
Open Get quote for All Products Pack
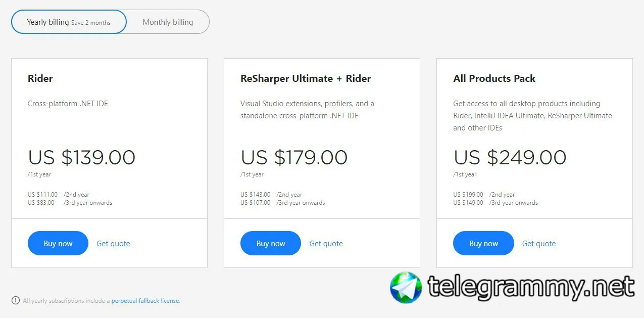click(x=538, y=244)
